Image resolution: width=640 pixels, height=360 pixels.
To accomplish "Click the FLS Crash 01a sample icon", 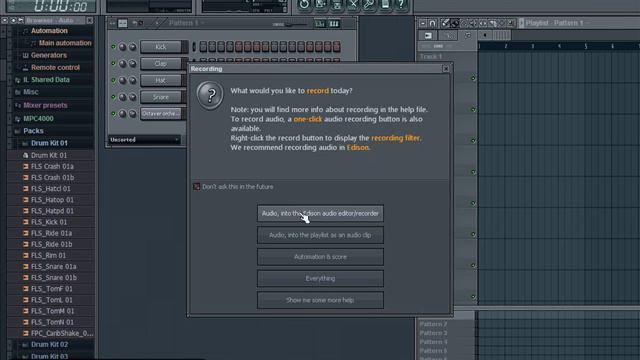I will coord(26,167).
